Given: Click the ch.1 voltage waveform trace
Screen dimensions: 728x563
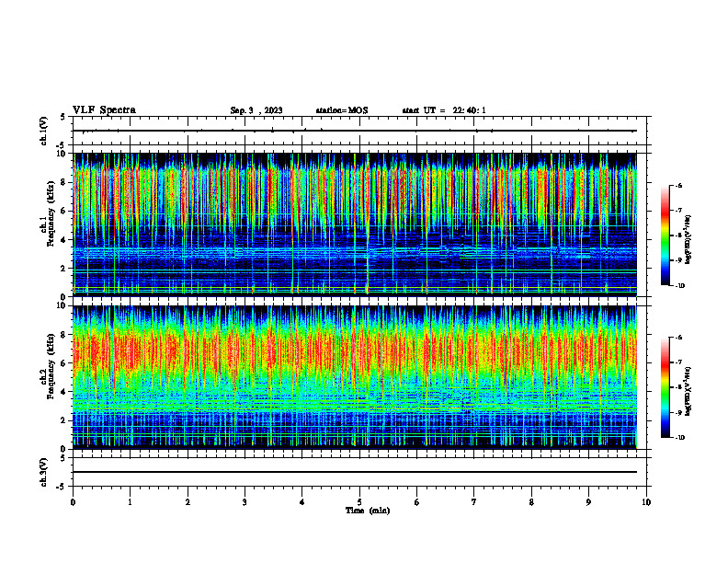Looking at the screenshot, I should [355, 131].
